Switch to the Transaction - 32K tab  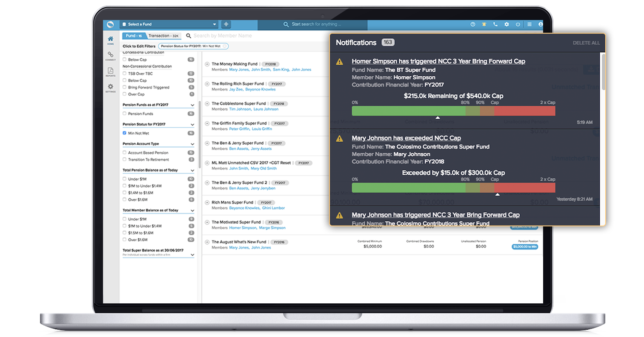(164, 36)
